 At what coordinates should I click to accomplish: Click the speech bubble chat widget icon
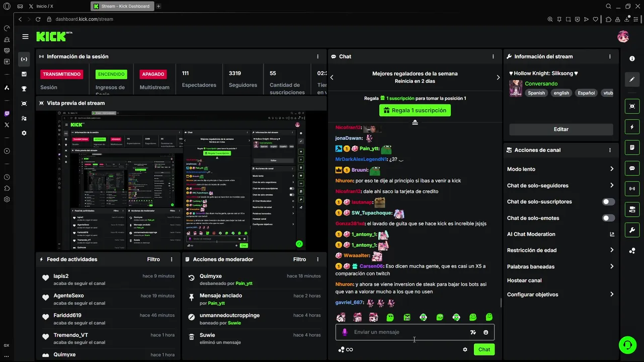(632, 168)
